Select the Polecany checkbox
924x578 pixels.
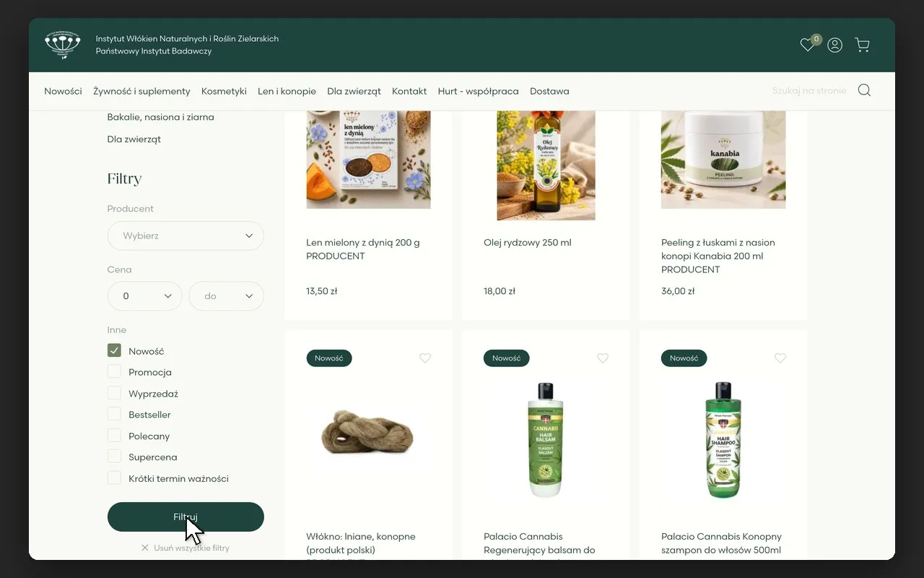(114, 436)
